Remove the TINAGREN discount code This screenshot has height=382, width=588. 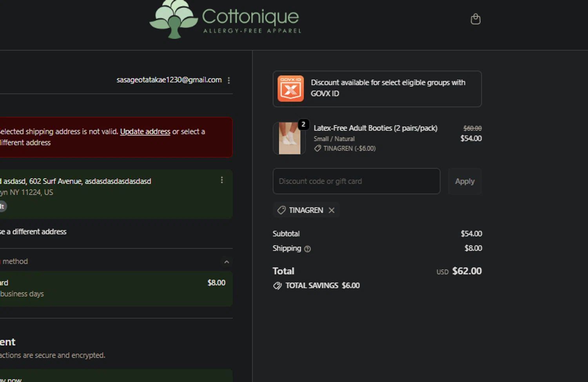[332, 210]
